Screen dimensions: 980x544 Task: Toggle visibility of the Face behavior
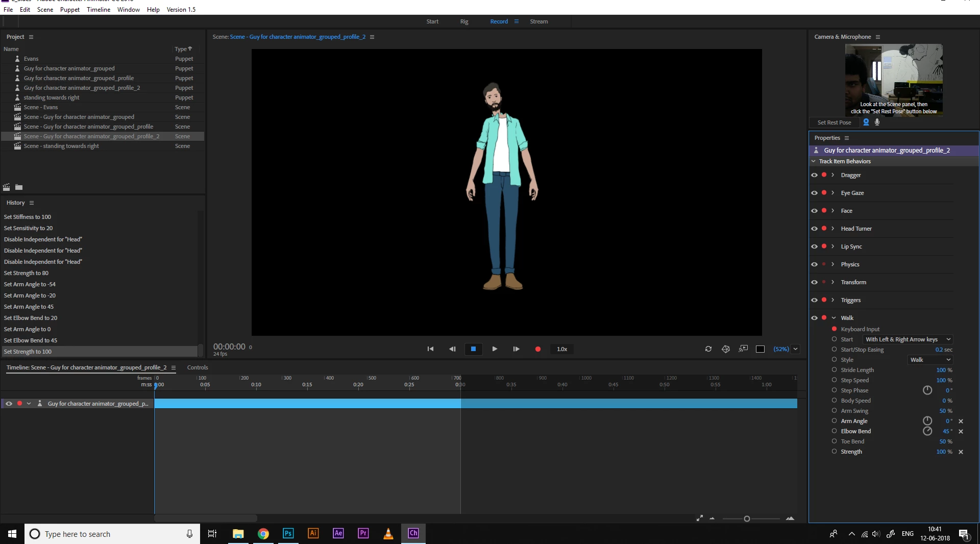tap(814, 211)
